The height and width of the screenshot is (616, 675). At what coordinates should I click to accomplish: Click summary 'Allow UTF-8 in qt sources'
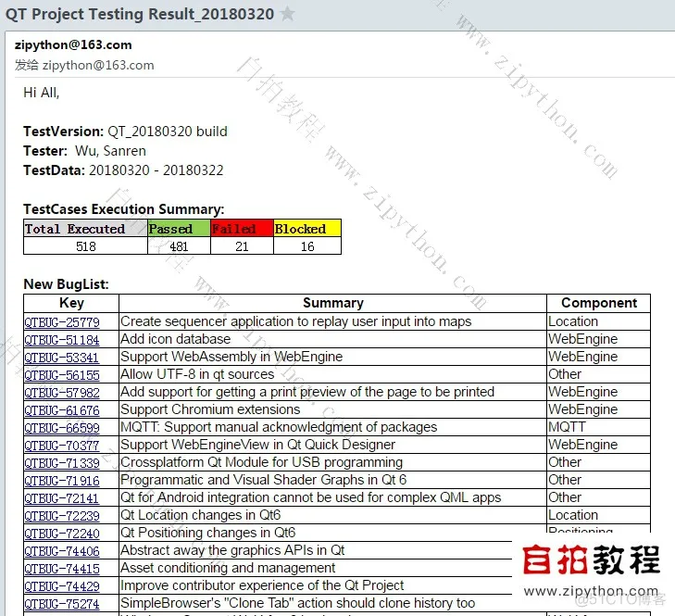coord(197,374)
